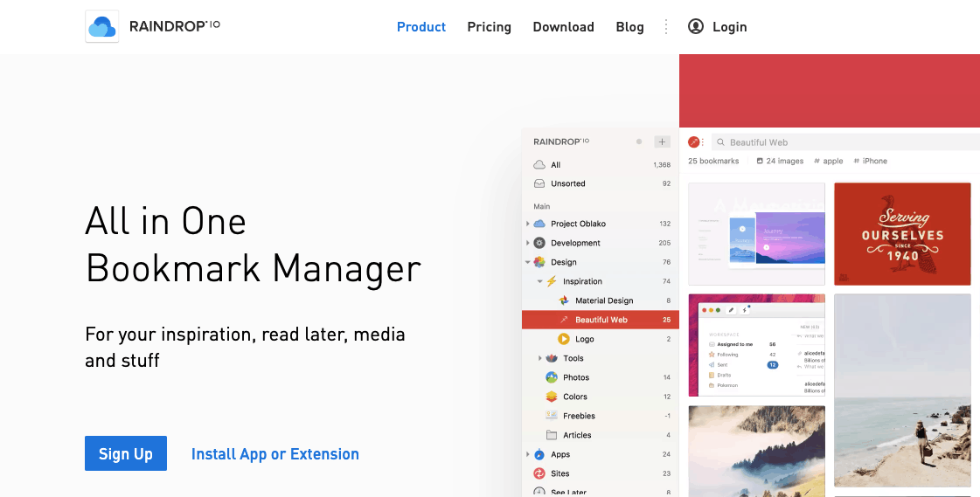Collapse the Design collection
980x497 pixels.
click(527, 262)
